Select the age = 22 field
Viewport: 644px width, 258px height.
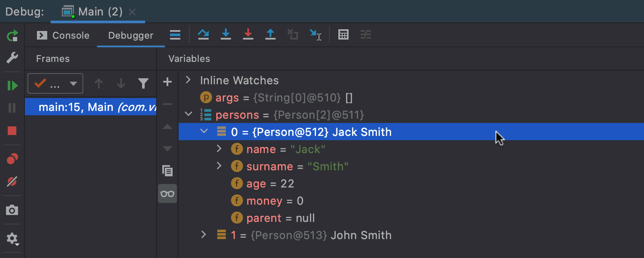[411, 184]
